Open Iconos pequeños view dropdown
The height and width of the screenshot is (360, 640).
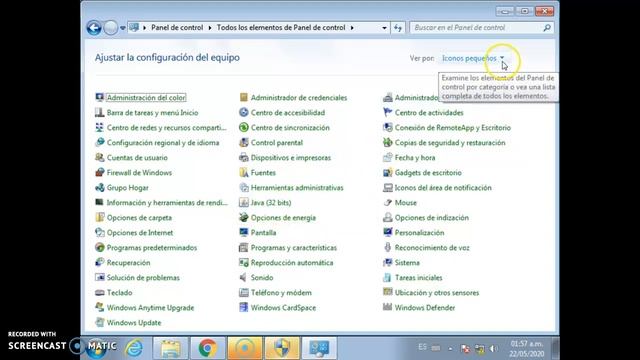[x=473, y=58]
